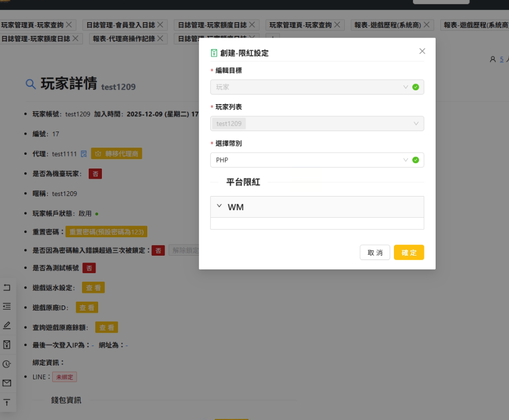Open the 玩家列表 dropdown
The width and height of the screenshot is (509, 420).
(317, 124)
